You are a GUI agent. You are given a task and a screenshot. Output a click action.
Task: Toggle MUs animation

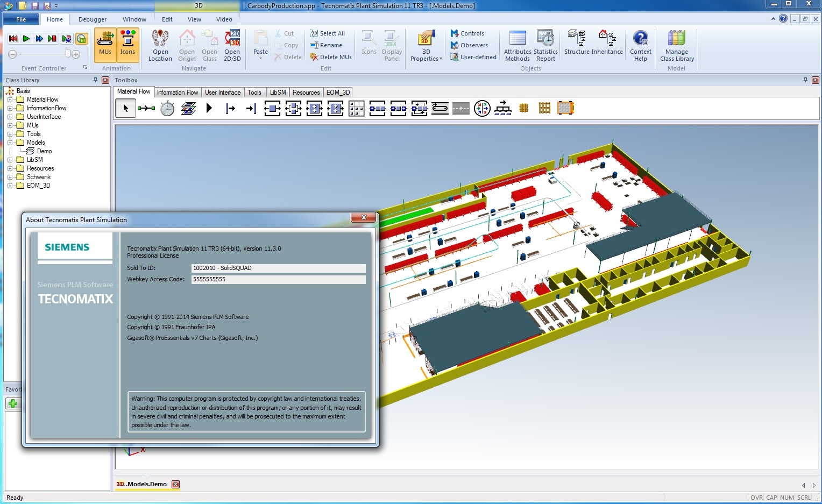point(105,44)
